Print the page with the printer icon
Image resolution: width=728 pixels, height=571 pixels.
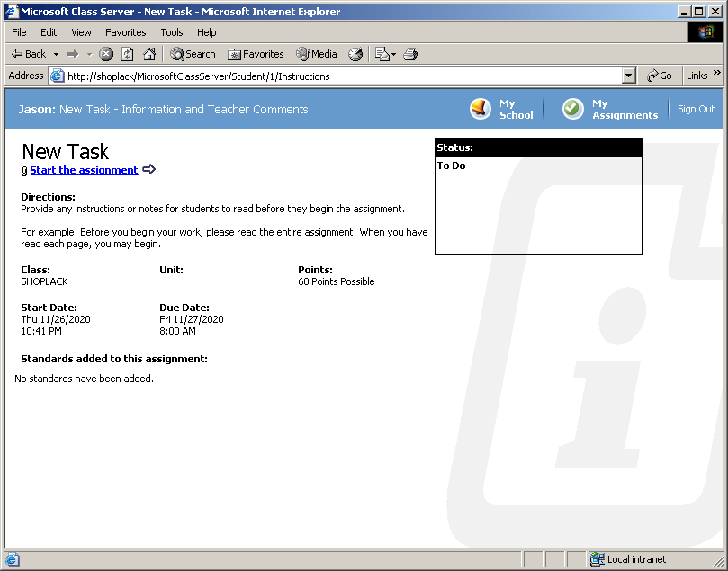pos(410,54)
